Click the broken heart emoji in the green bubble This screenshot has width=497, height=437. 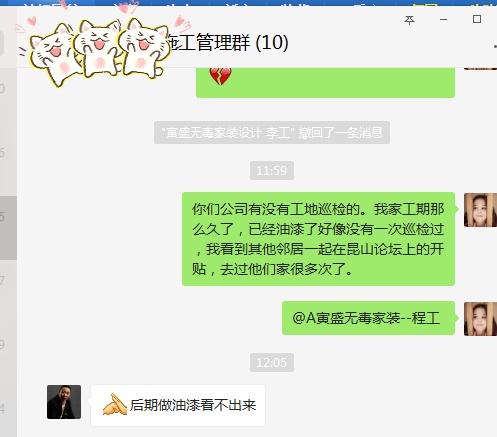point(220,75)
